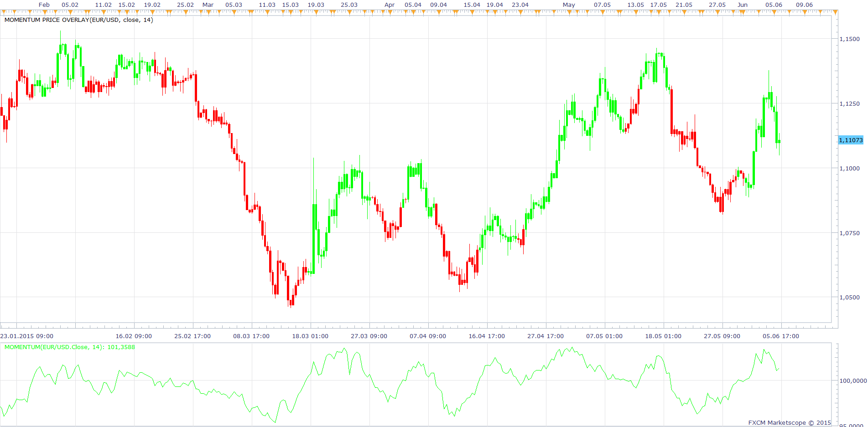Click the 07.04 09:00 date label

(428, 336)
